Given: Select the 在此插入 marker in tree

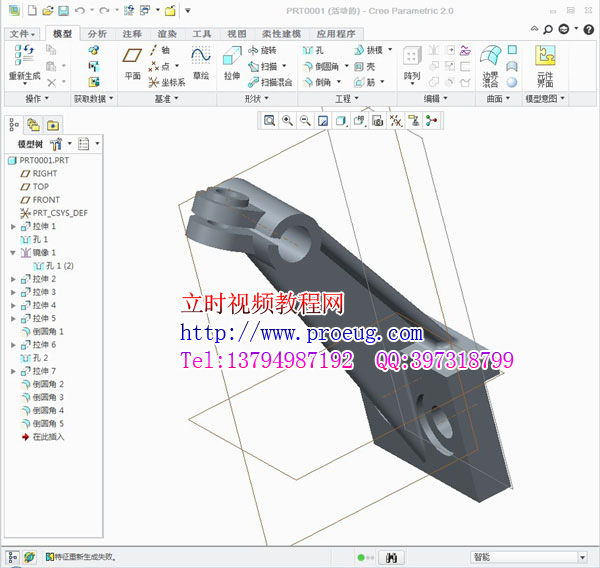Looking at the screenshot, I should [x=42, y=437].
